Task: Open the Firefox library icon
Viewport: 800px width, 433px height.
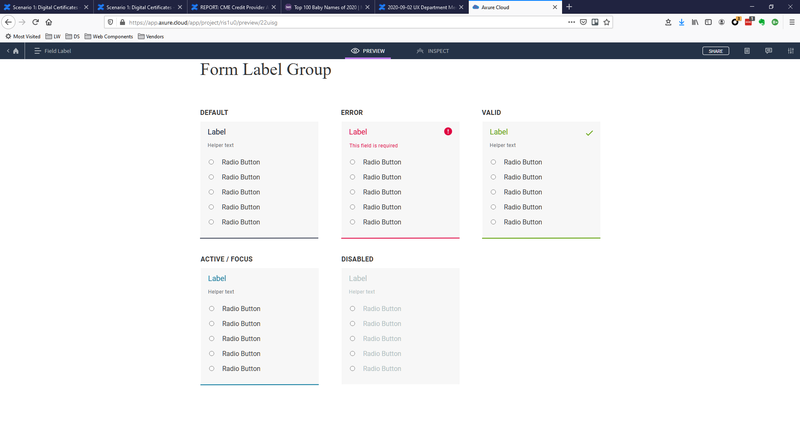Action: (695, 22)
